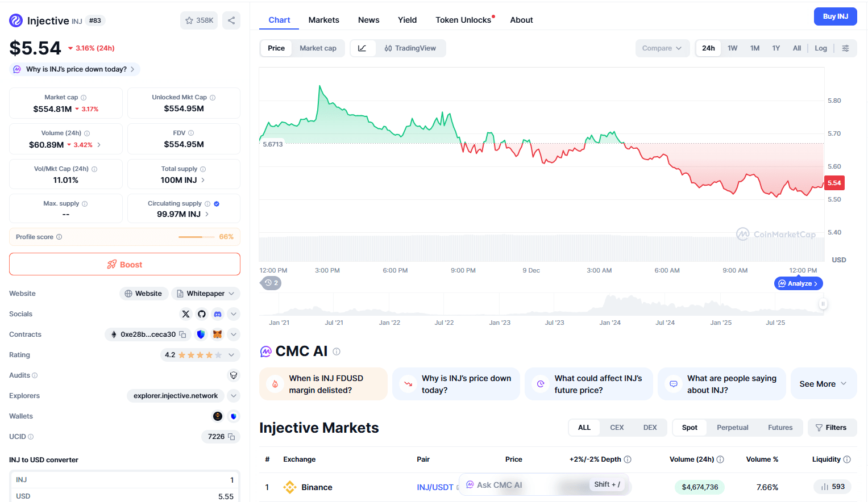Click the Boost button
Screen dimensions: 868x502
click(x=124, y=265)
